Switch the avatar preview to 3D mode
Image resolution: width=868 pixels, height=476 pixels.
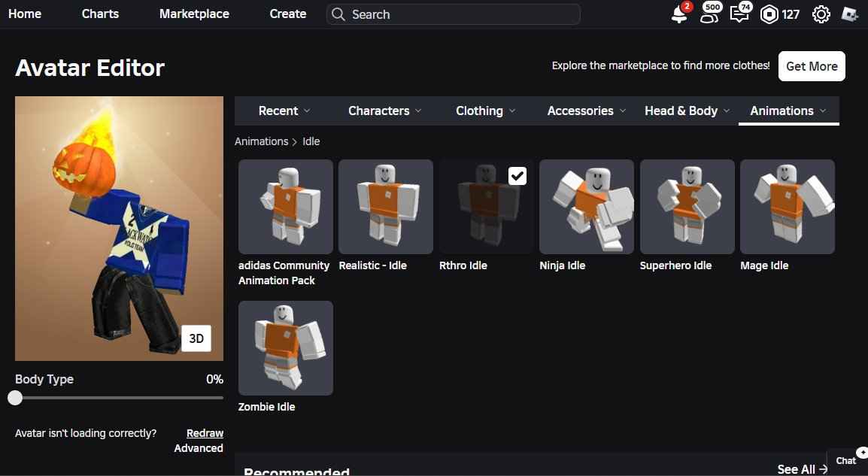196,338
